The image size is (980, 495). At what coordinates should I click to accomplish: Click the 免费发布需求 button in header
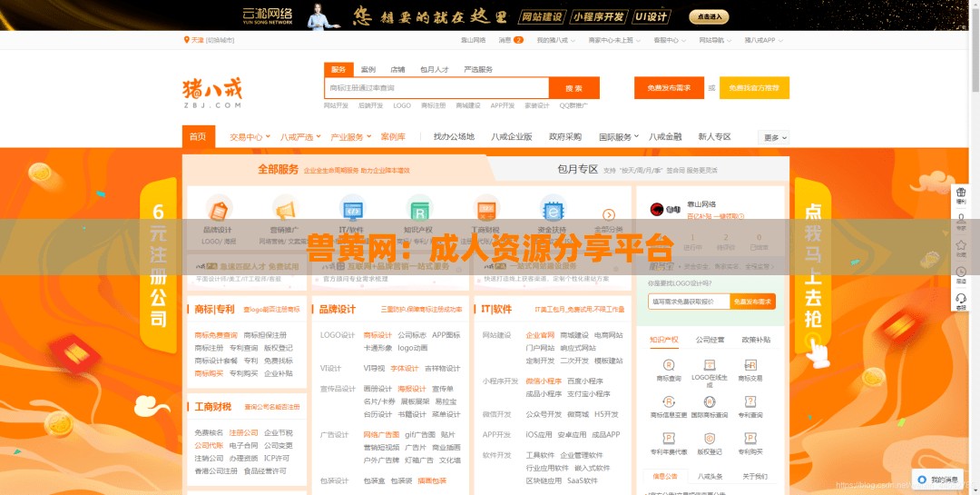(669, 88)
